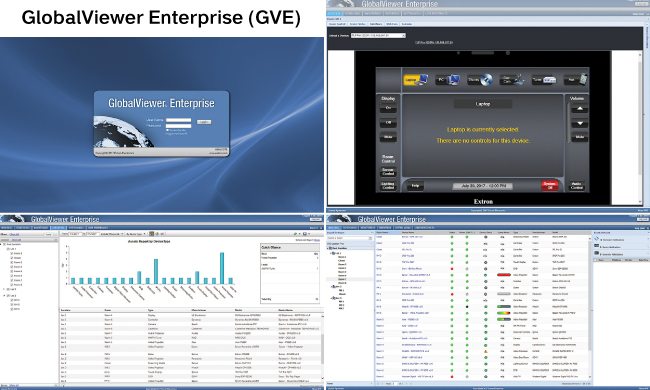Expand the Lab 2 node in report tree
The image size is (650, 390).
point(5,289)
